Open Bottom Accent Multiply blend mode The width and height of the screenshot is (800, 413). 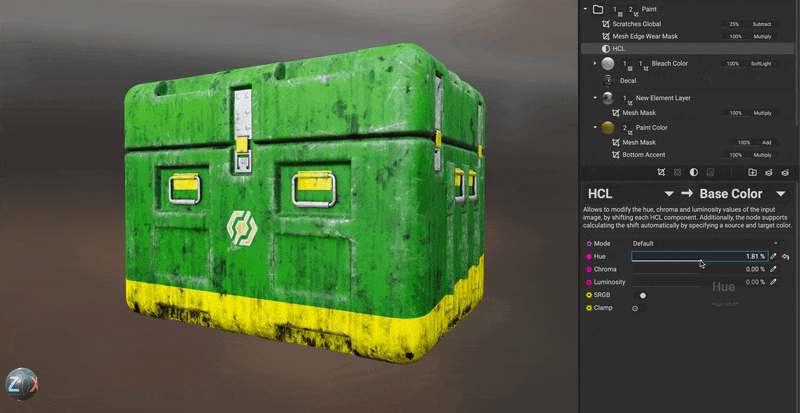click(x=763, y=155)
